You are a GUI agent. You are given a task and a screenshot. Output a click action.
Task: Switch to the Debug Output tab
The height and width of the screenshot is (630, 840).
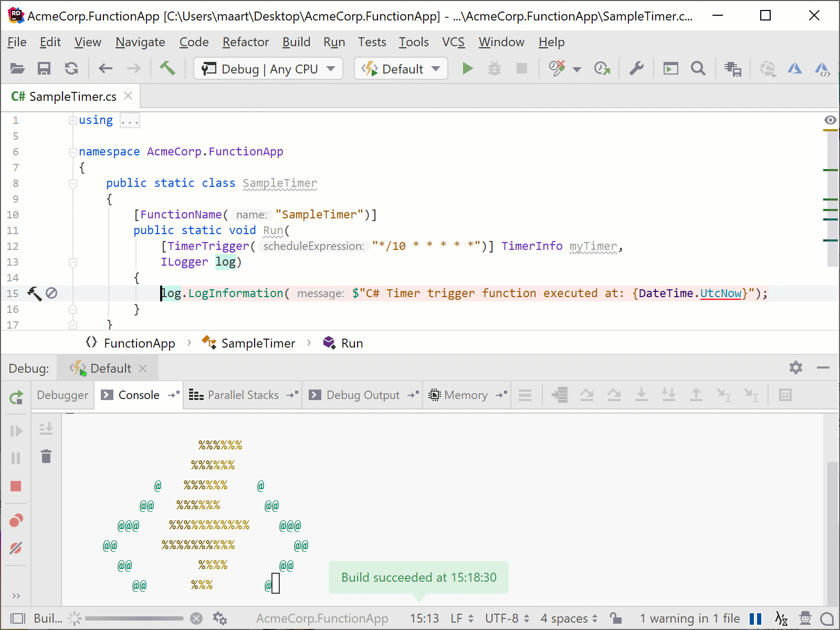pos(363,395)
